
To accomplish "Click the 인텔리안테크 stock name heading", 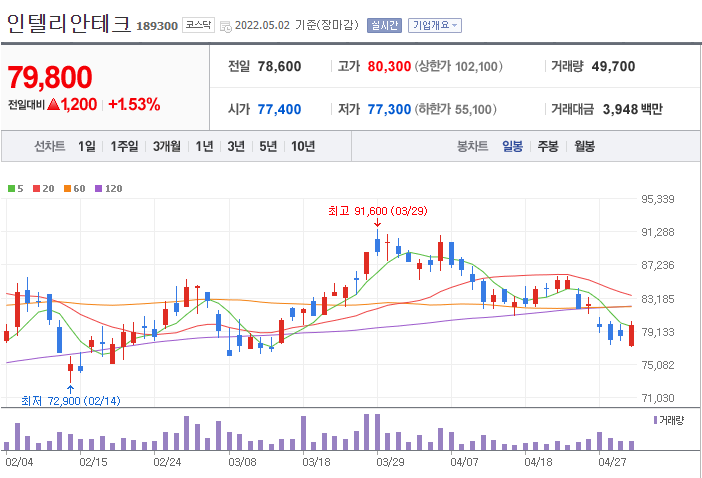I will [x=69, y=24].
